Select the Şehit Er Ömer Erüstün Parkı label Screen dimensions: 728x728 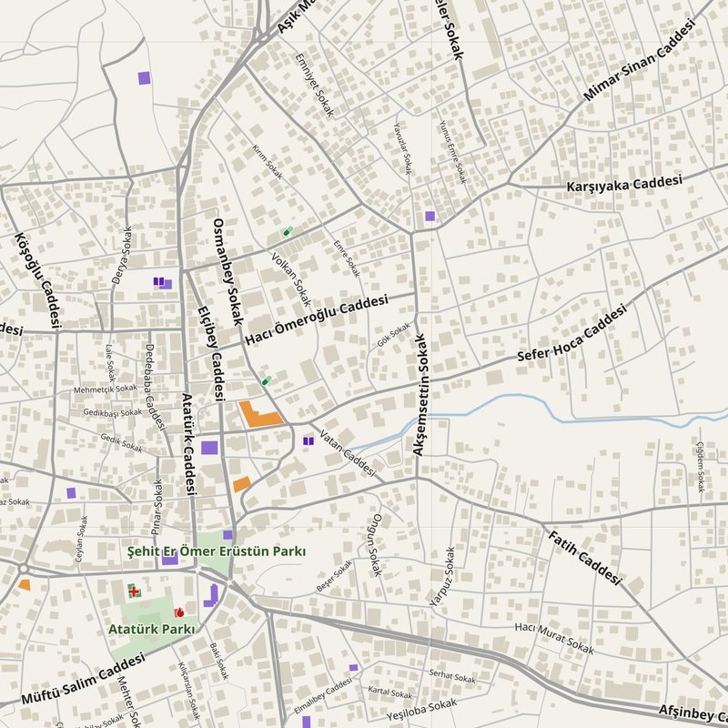point(217,551)
